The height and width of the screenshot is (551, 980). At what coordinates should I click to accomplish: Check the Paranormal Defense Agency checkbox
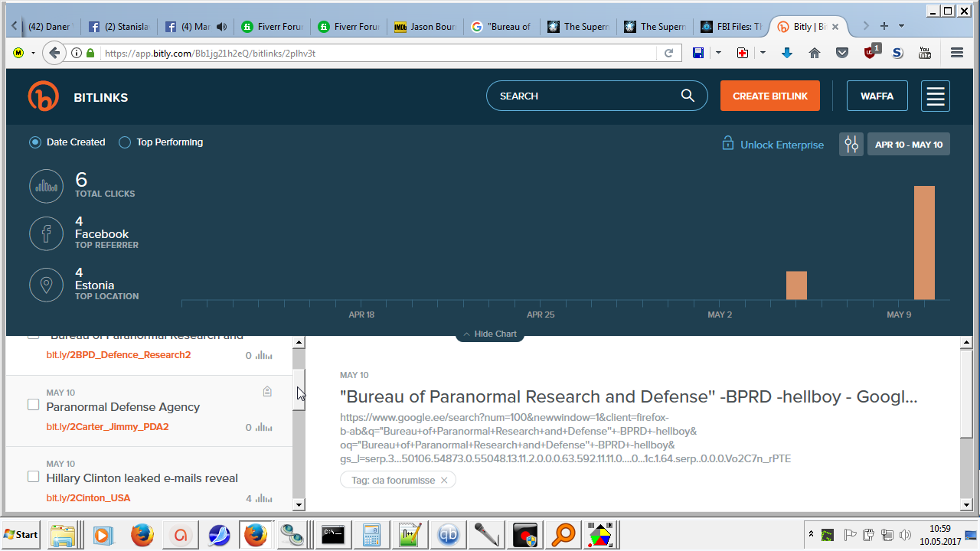pyautogui.click(x=33, y=405)
